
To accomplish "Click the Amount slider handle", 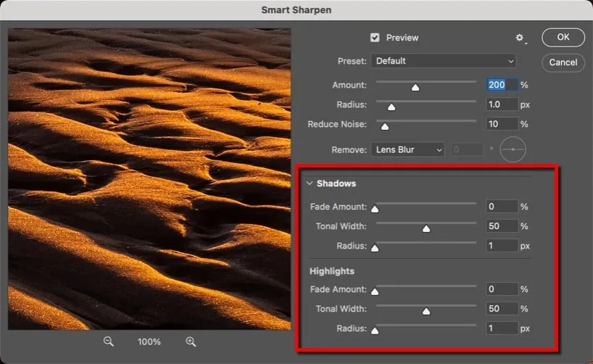I will point(415,88).
